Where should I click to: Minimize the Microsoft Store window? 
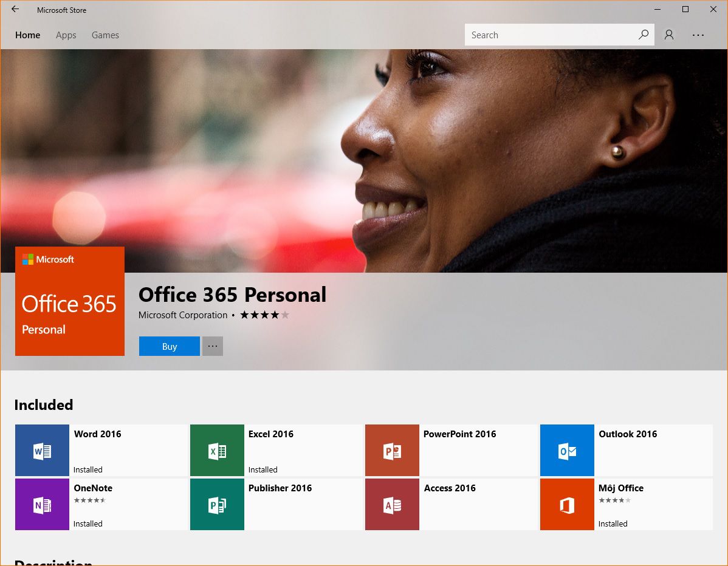[658, 9]
